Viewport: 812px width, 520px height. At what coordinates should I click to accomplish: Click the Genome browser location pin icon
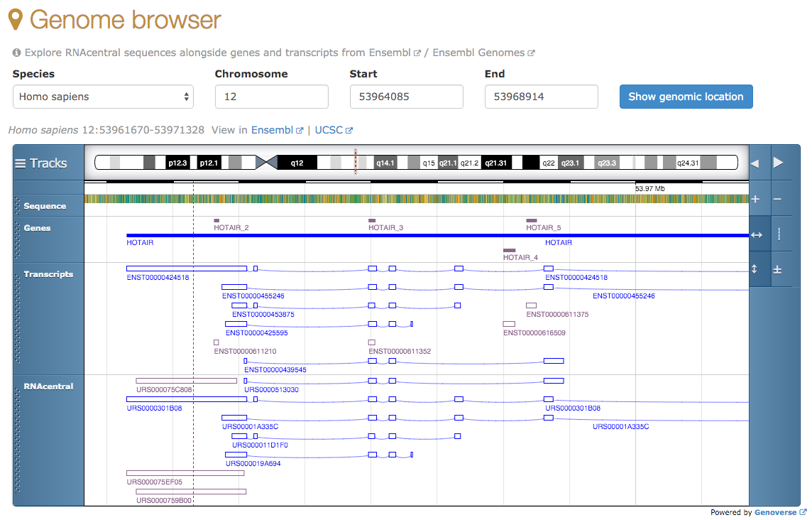tap(16, 20)
